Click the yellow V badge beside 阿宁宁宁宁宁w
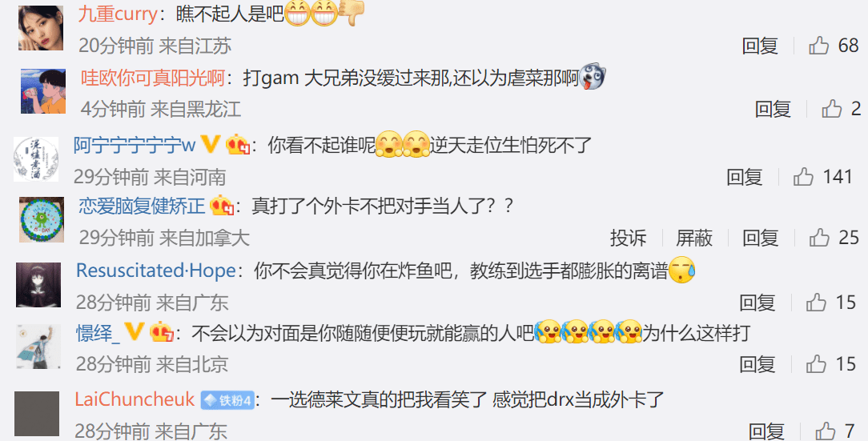The width and height of the screenshot is (868, 441). [x=210, y=144]
